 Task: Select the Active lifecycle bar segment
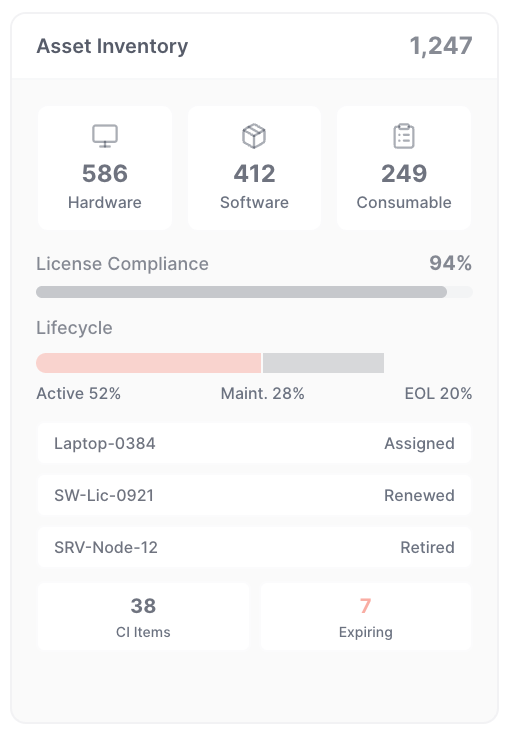pos(148,363)
